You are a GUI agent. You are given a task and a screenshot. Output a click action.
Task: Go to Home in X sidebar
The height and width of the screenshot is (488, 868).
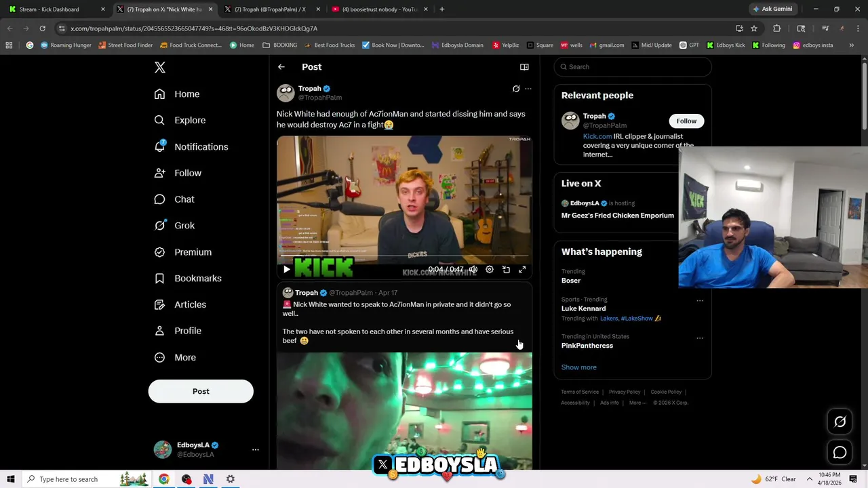point(177,94)
